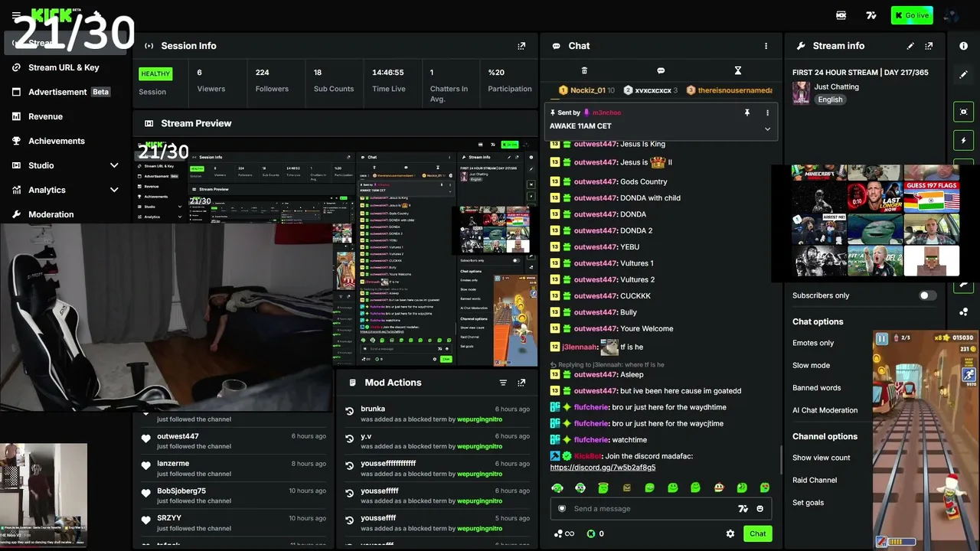
Task: Click pencil button in right sidebar
Action: click(x=963, y=75)
